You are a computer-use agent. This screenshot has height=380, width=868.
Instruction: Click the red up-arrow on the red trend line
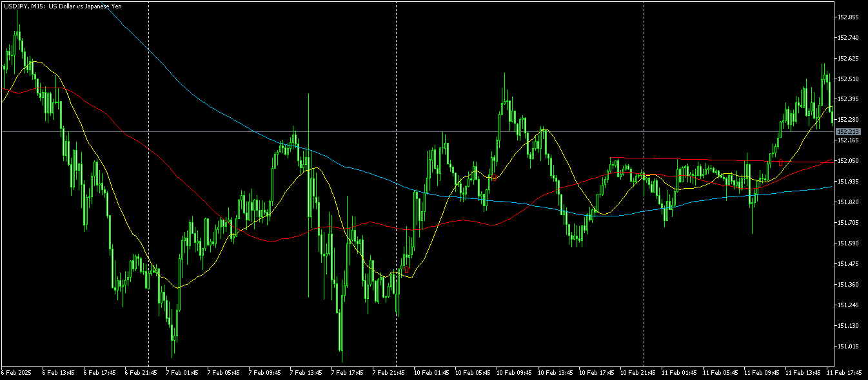click(780, 162)
